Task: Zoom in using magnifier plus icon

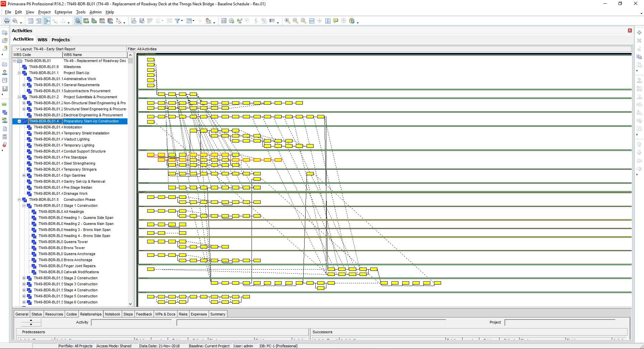Action: (x=287, y=21)
